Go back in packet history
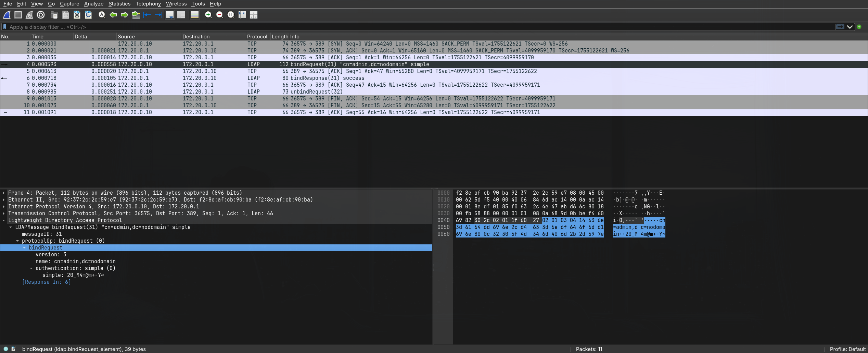 coord(113,15)
